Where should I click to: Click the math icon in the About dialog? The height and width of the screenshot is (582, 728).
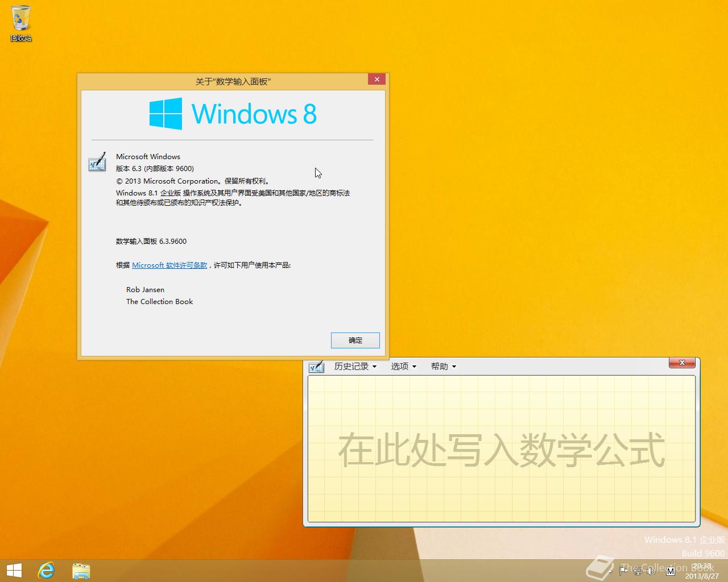coord(97,161)
